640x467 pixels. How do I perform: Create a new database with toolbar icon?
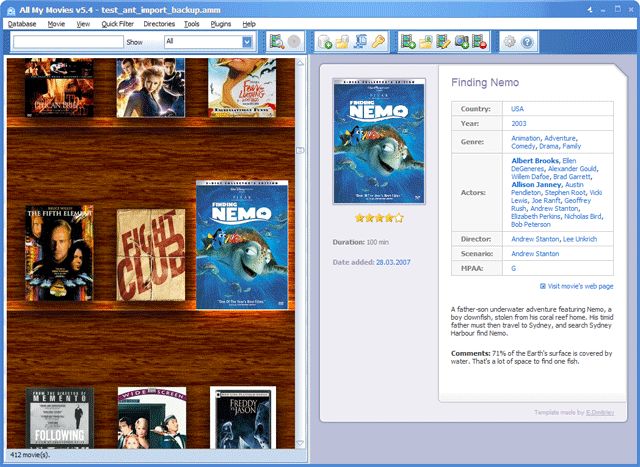tap(324, 42)
